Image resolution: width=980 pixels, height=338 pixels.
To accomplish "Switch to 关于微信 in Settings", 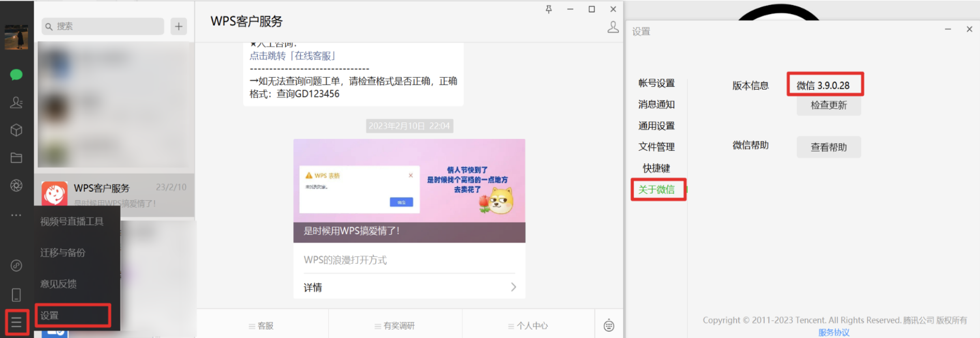I will (656, 190).
